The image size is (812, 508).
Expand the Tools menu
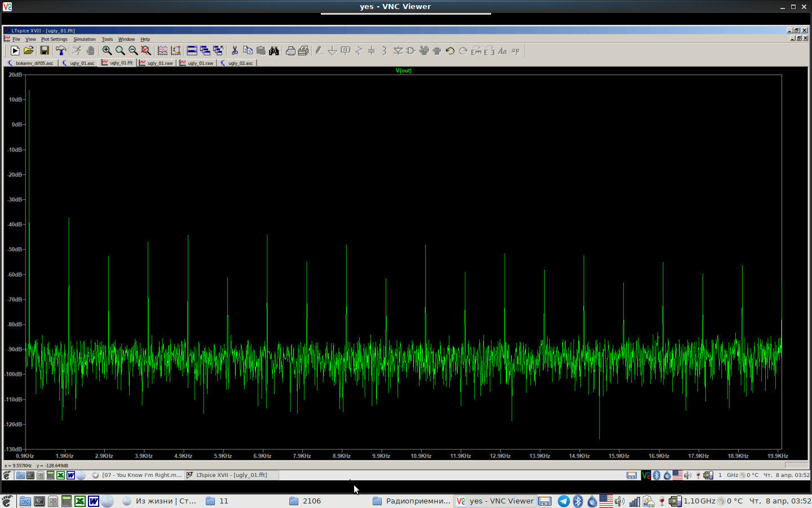pos(107,40)
